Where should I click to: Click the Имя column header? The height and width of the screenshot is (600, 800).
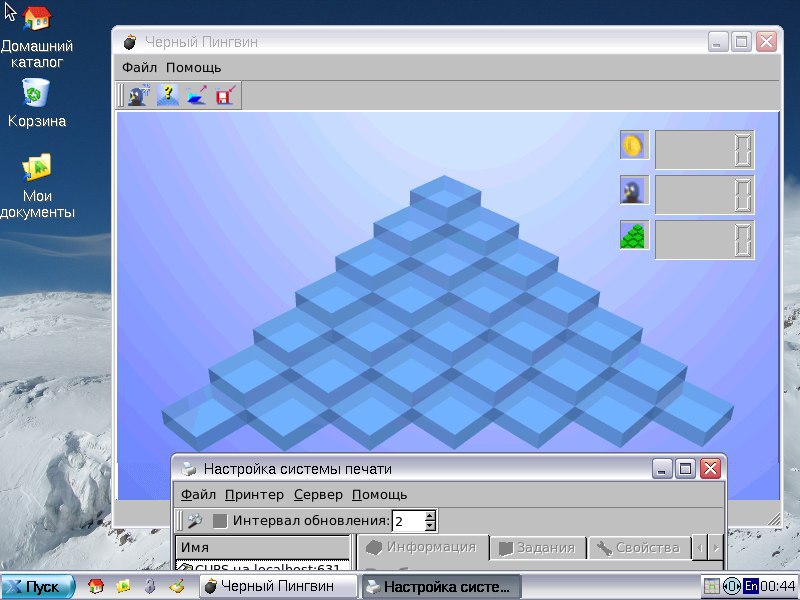coord(262,547)
